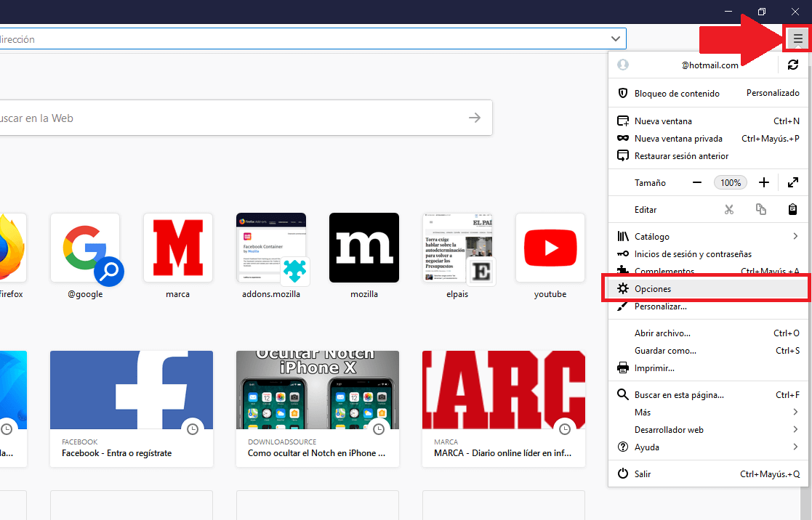Screen dimensions: 812x520
Task: Expand Desarrollador web submenu
Action: tap(708, 430)
